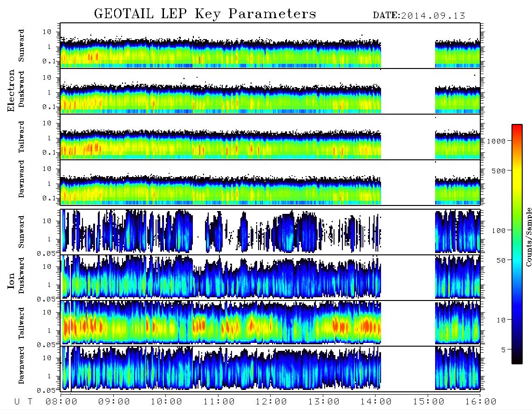This screenshot has height=410, width=532.
Task: Click the 12:00 time axis label
Action: [271, 402]
